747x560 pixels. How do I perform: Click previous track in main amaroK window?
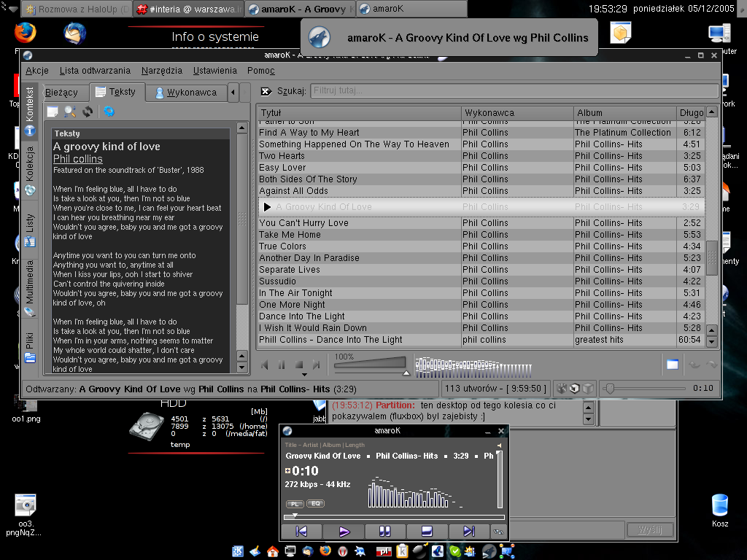tap(265, 365)
